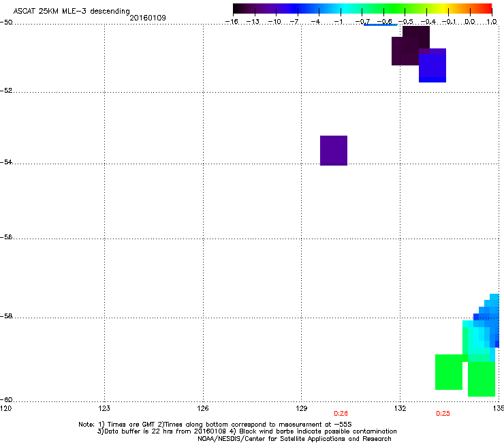
Task: Click the "Data buffer is 22 hrs" note line
Action: 247,431
